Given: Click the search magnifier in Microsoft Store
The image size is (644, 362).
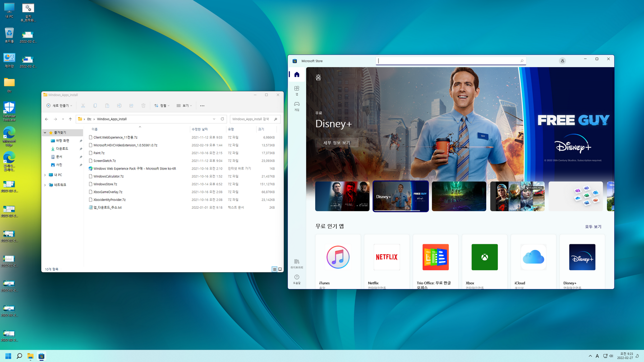Looking at the screenshot, I should coord(522,61).
